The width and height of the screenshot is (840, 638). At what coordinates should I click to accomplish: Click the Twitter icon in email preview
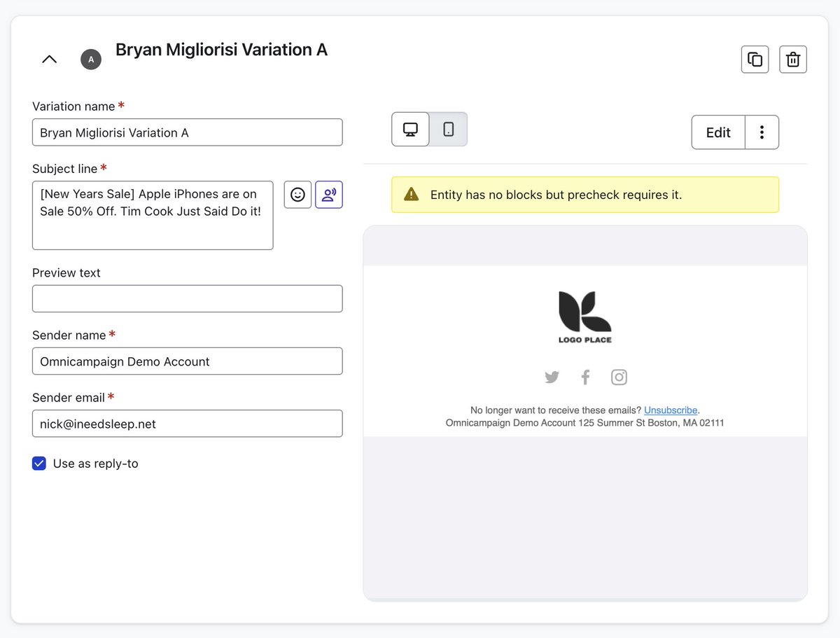click(x=552, y=377)
